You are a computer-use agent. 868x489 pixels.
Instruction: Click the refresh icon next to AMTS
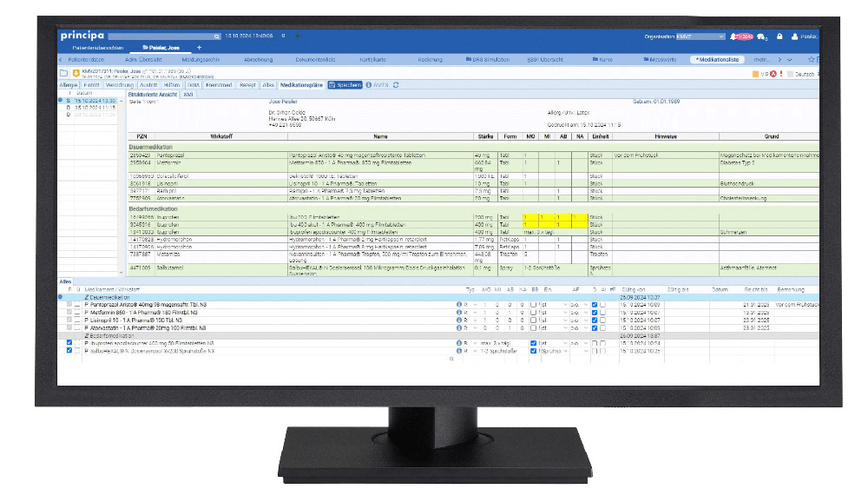click(x=396, y=85)
